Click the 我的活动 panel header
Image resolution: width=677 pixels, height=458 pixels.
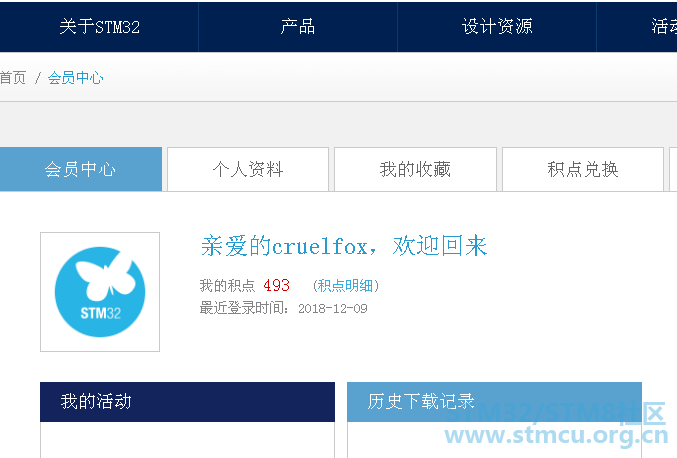(187, 401)
